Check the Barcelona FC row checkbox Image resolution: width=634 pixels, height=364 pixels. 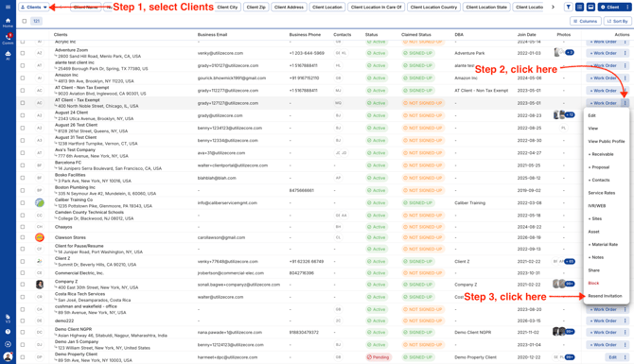[x=23, y=165]
